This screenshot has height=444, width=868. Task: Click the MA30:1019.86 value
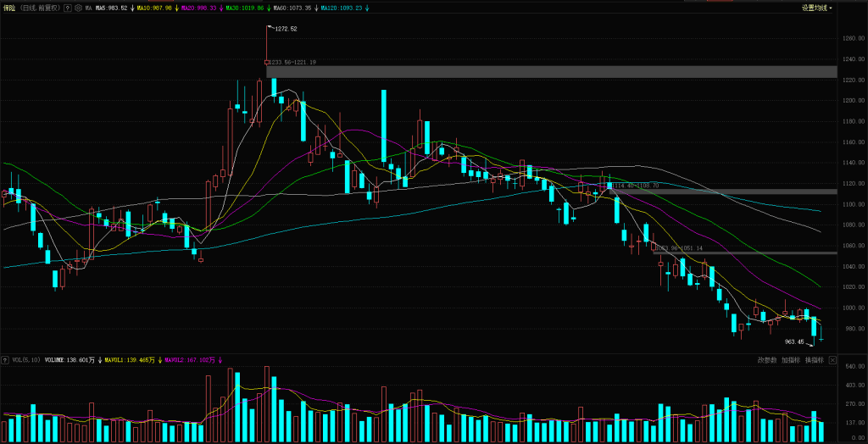245,8
